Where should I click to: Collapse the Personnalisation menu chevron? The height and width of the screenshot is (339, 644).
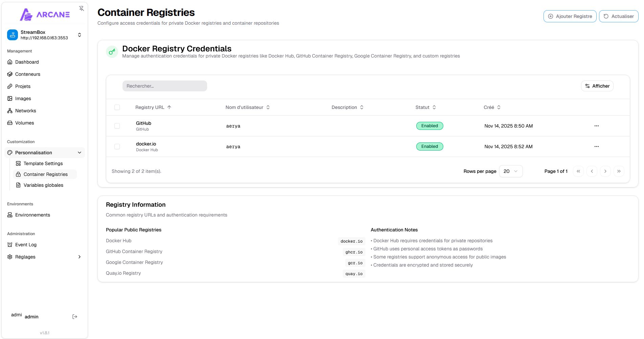[80, 153]
